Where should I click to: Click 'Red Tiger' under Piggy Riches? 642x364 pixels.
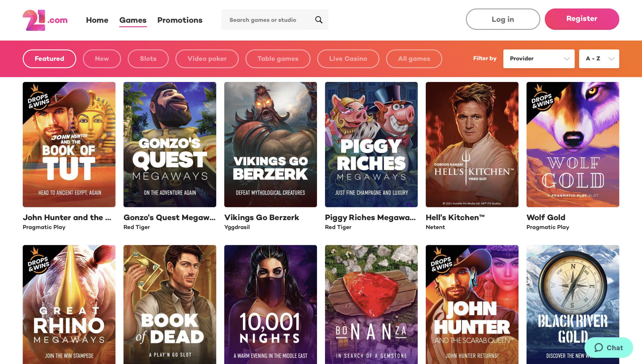pyautogui.click(x=338, y=227)
